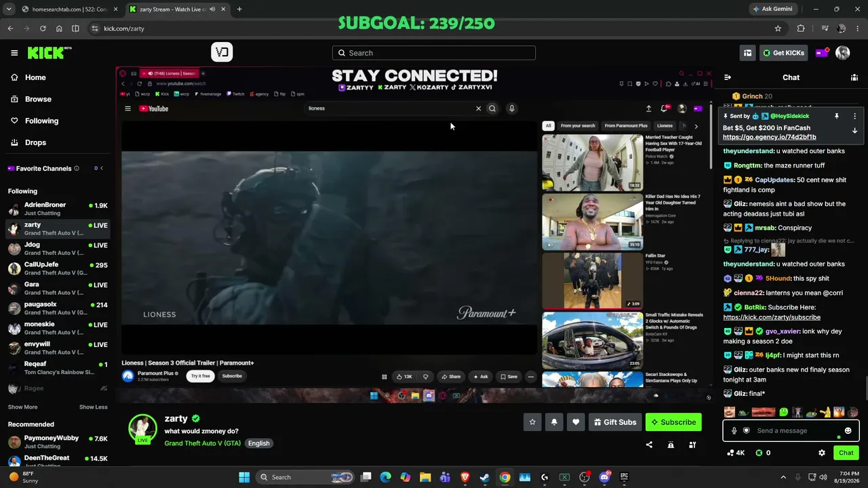Click the Get KICKs button
The width and height of the screenshot is (868, 488).
coord(783,53)
